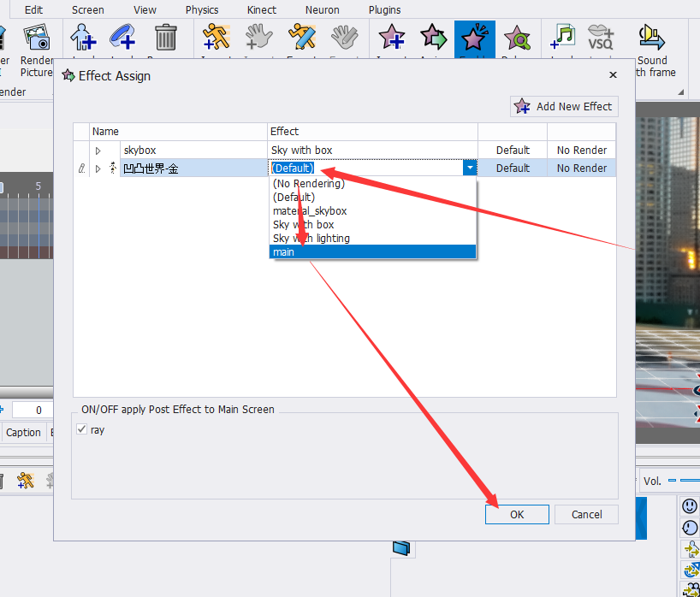Click the frame number input field
700x597 pixels.
click(x=33, y=410)
